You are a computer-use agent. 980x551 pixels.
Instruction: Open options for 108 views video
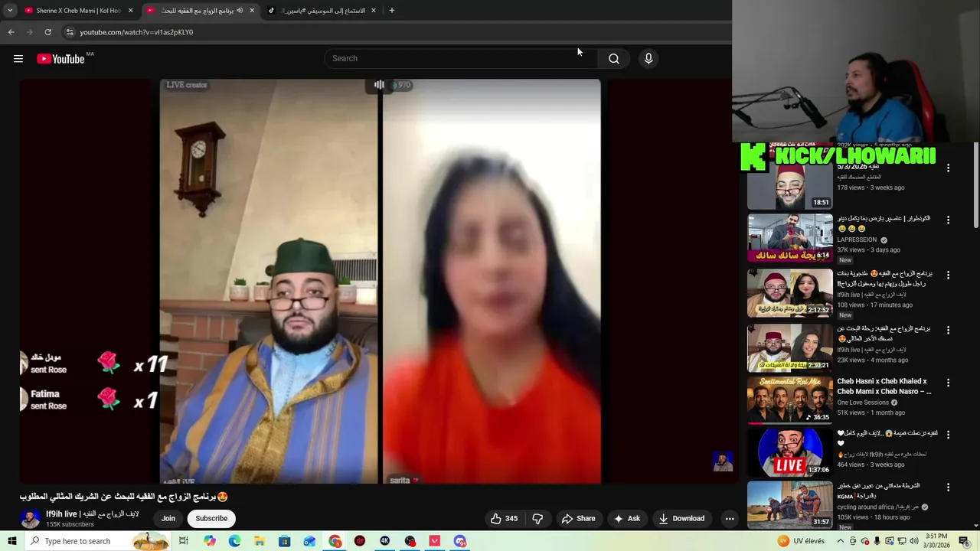(948, 275)
